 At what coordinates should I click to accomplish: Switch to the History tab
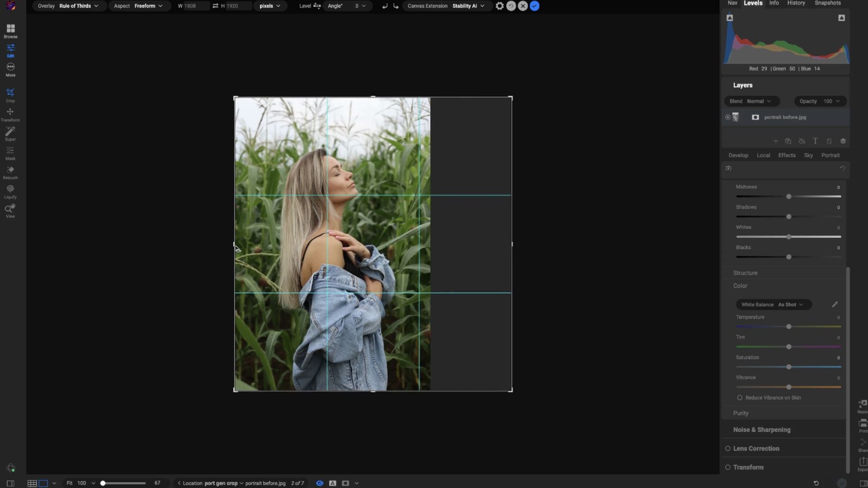[x=796, y=3]
